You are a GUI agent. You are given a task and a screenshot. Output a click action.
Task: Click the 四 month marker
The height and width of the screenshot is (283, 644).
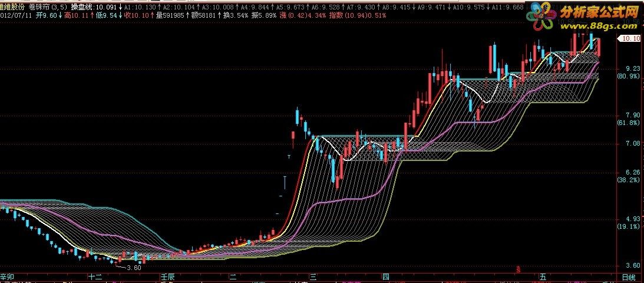385,277
